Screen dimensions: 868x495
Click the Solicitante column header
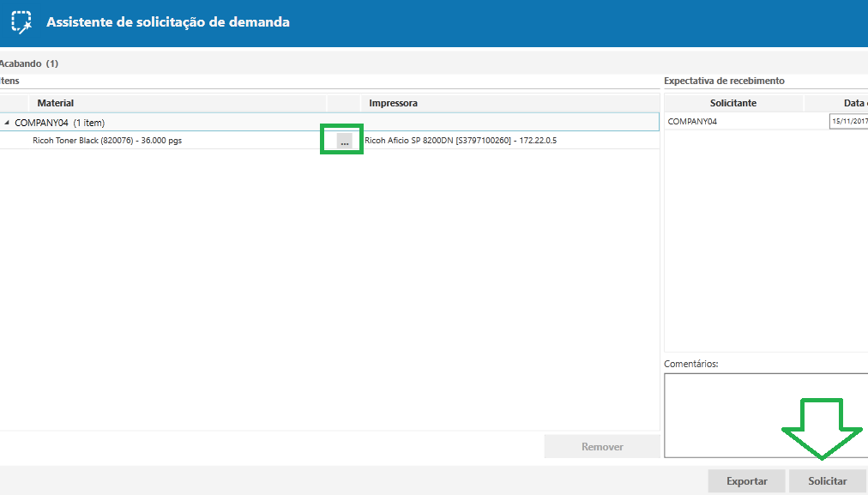pos(733,103)
